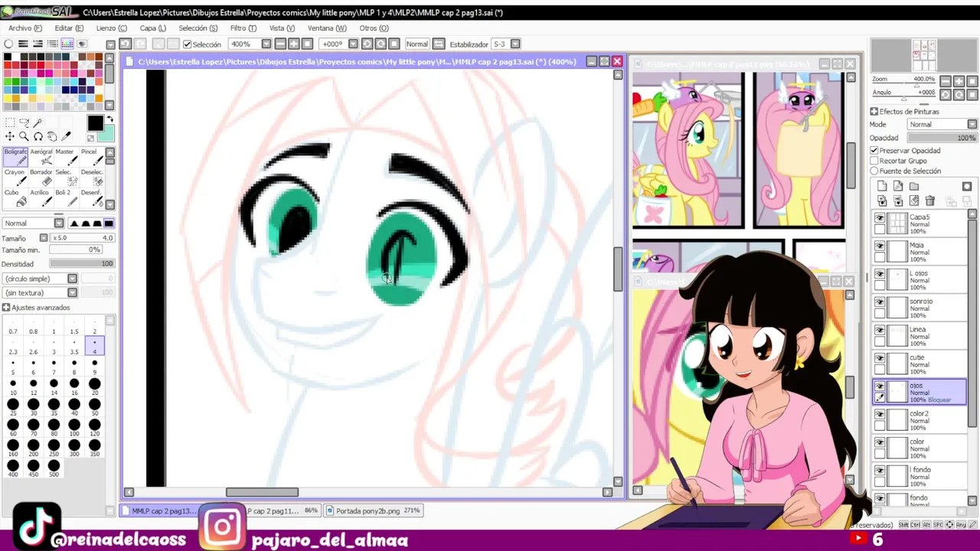Choose the Master brush tool
Image resolution: width=980 pixels, height=551 pixels.
point(66,157)
